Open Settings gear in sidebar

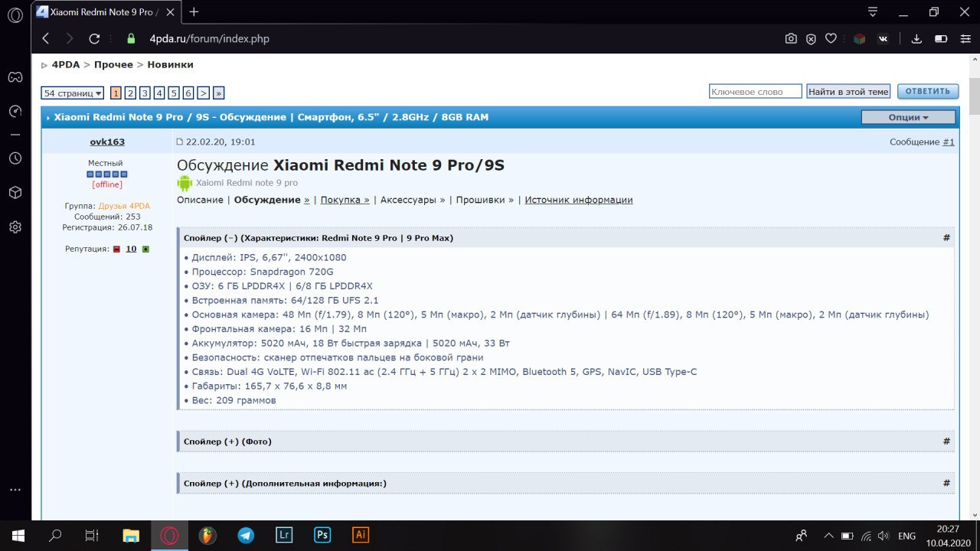tap(15, 227)
